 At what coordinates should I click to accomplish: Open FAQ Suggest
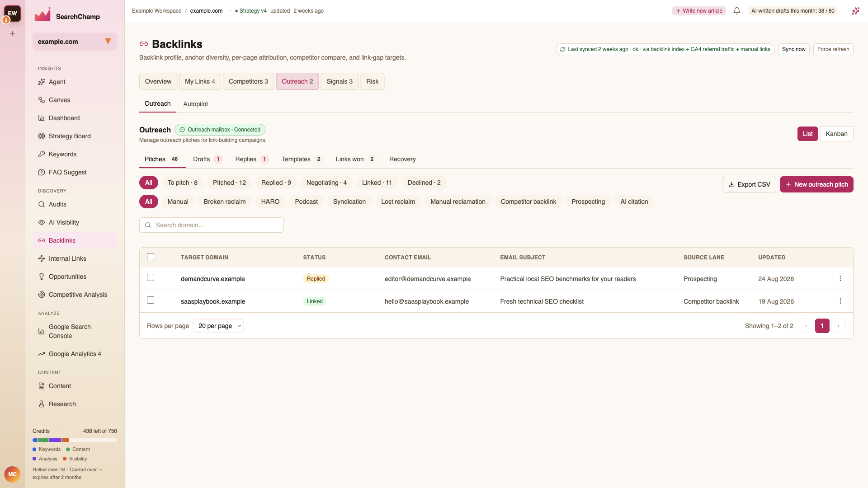click(75, 172)
